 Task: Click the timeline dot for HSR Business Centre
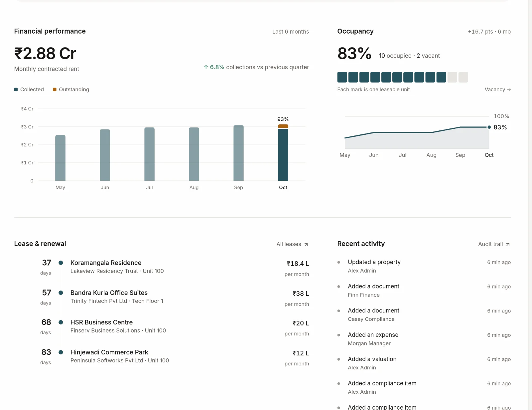point(61,322)
